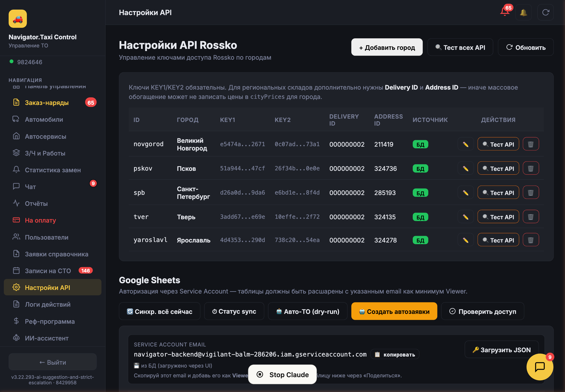Delete the novgorod row via trash icon

[x=531, y=144]
